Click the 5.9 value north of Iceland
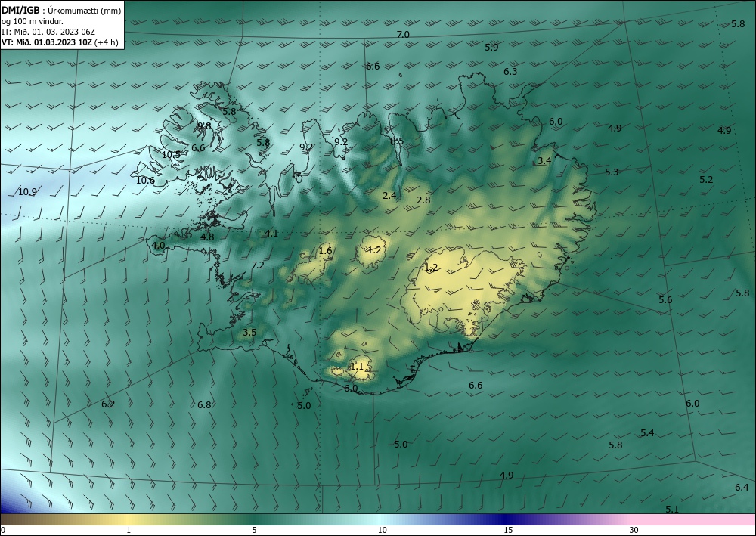 point(491,47)
